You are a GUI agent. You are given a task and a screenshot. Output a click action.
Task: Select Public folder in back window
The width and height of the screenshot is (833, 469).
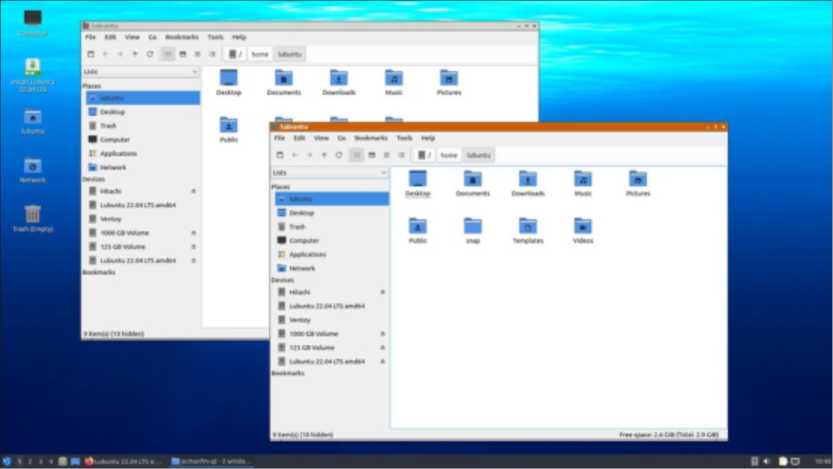point(228,130)
